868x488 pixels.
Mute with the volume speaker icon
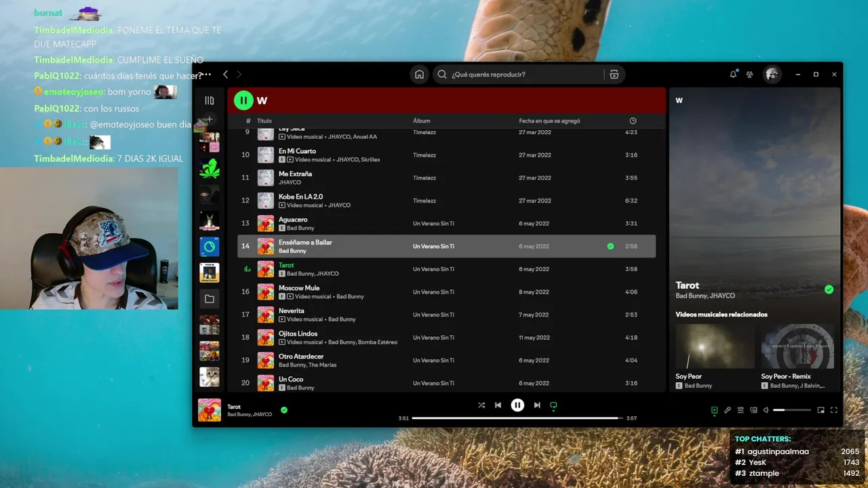click(x=766, y=410)
